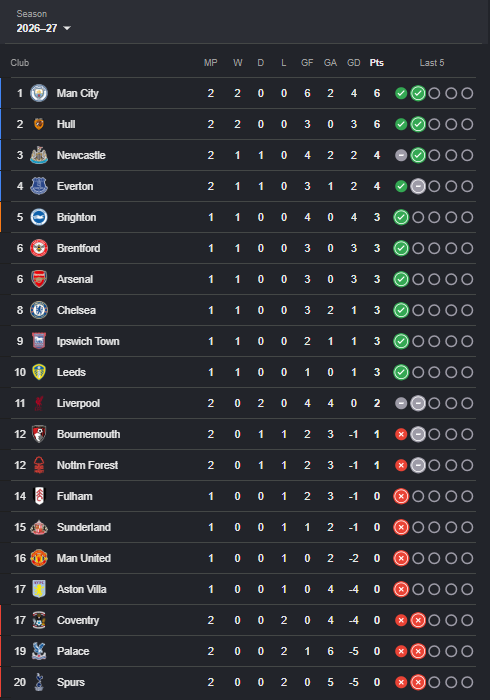Click the dropdown arrow beside 2026–27

pos(67,29)
